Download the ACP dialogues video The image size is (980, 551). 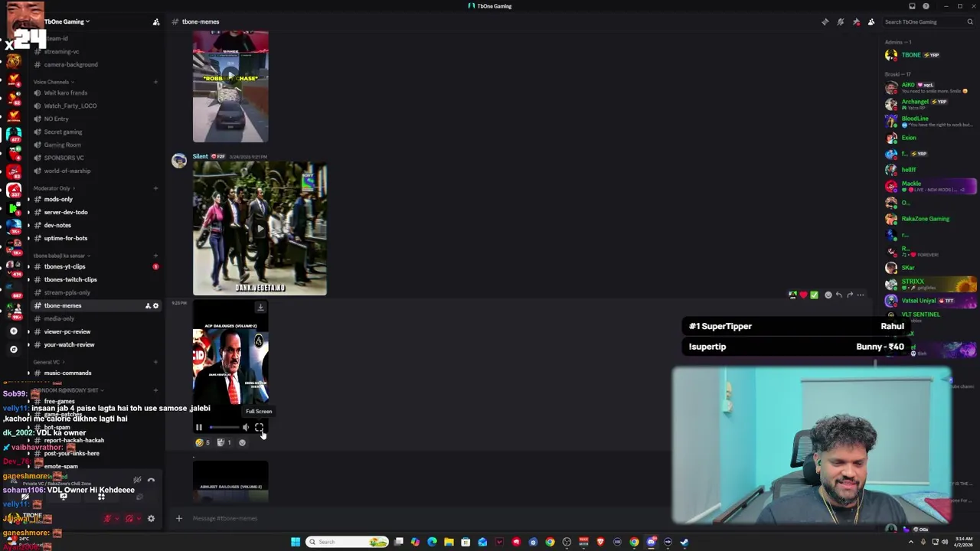pyautogui.click(x=260, y=308)
